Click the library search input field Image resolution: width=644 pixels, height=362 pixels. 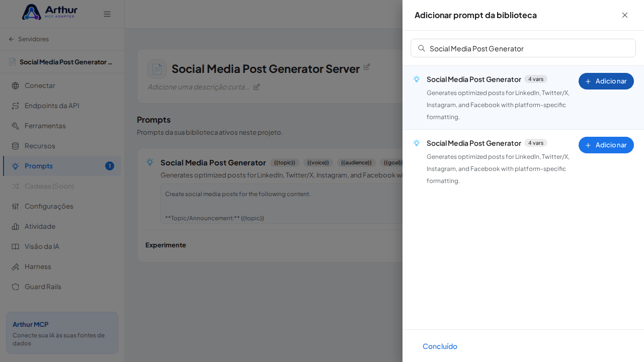coord(523,48)
